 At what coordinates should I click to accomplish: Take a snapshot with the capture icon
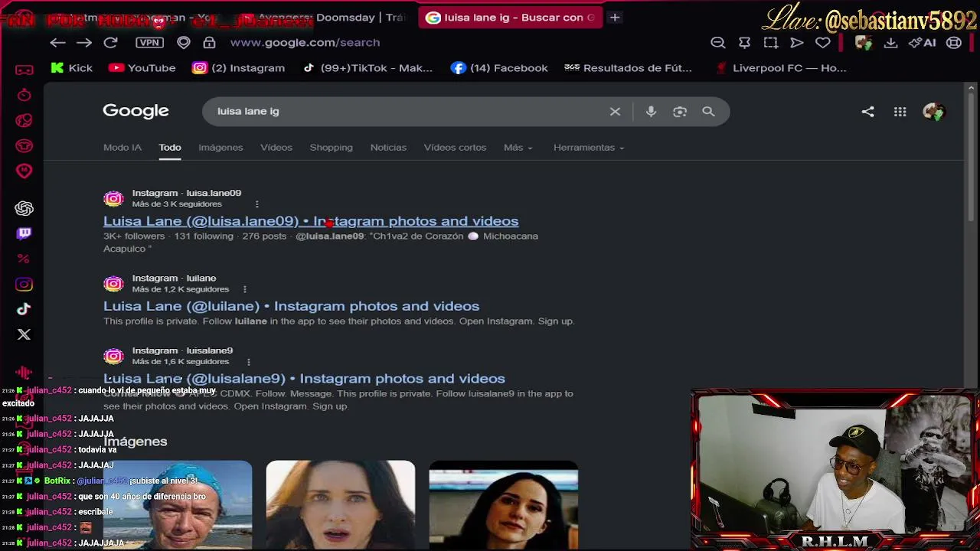pyautogui.click(x=771, y=43)
